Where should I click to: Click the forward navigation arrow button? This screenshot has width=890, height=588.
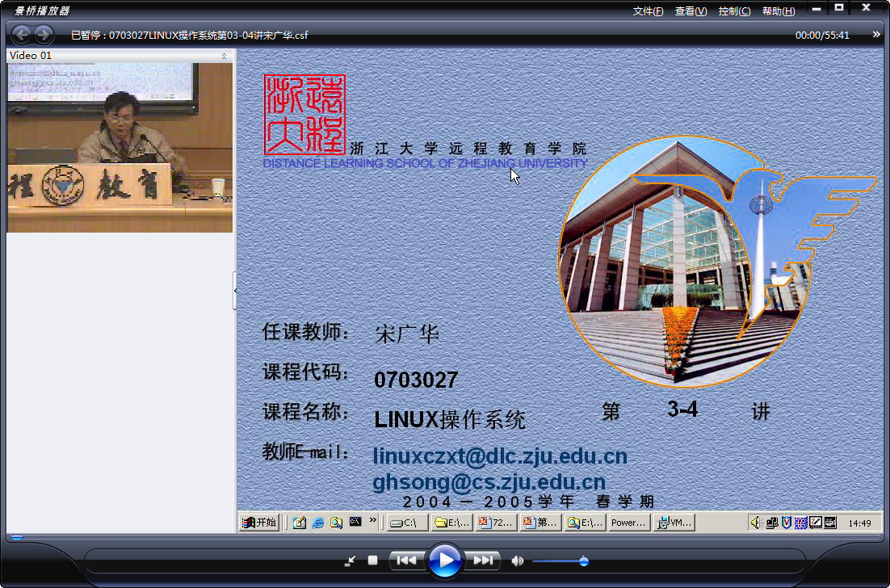[x=44, y=35]
